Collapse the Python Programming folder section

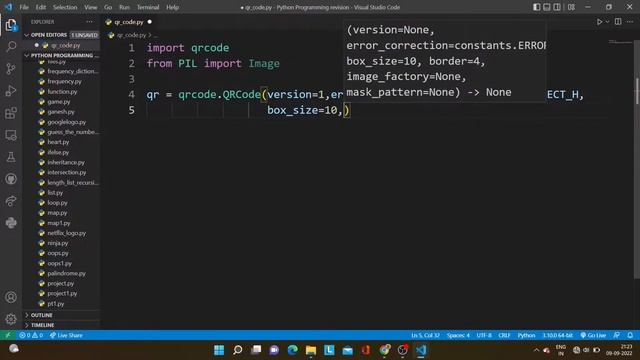click(62, 56)
